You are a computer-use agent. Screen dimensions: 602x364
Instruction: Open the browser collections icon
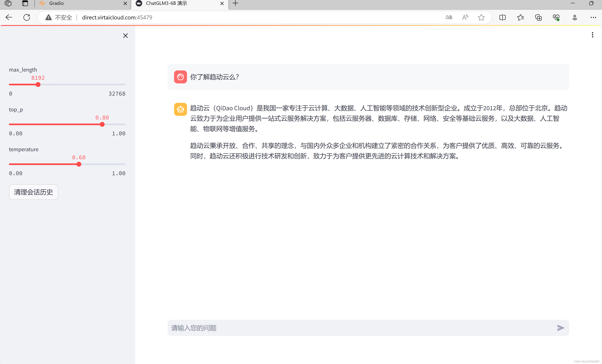(538, 17)
